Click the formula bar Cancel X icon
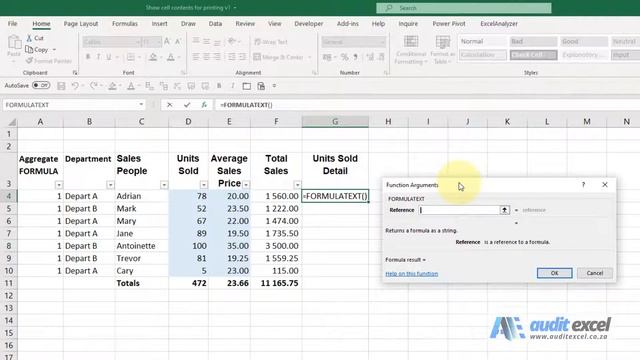The image size is (640, 360). [x=169, y=105]
